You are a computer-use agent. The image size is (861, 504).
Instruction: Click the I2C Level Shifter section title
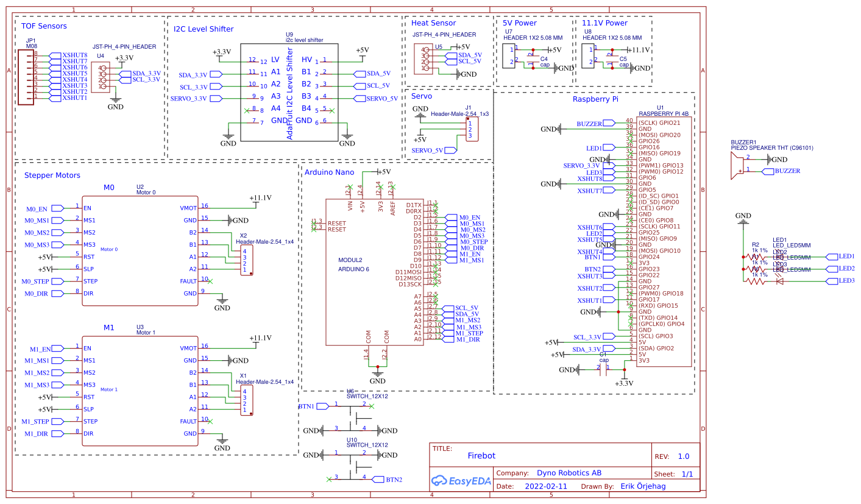point(204,29)
